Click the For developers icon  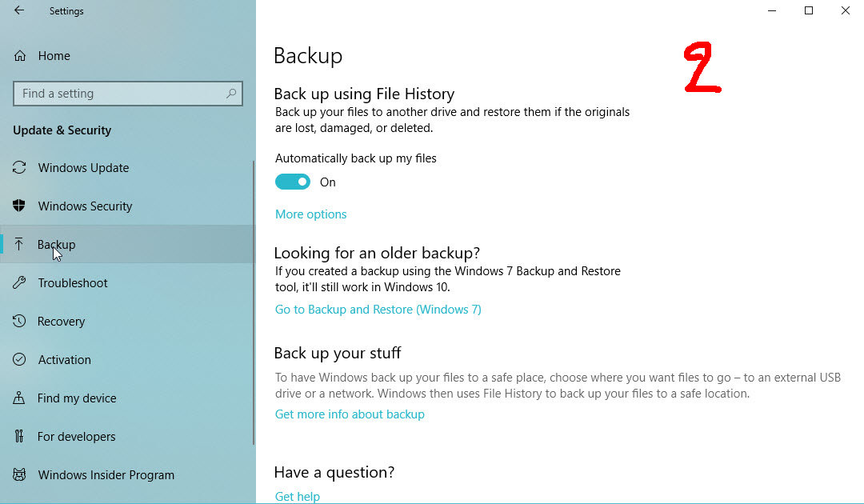click(20, 437)
